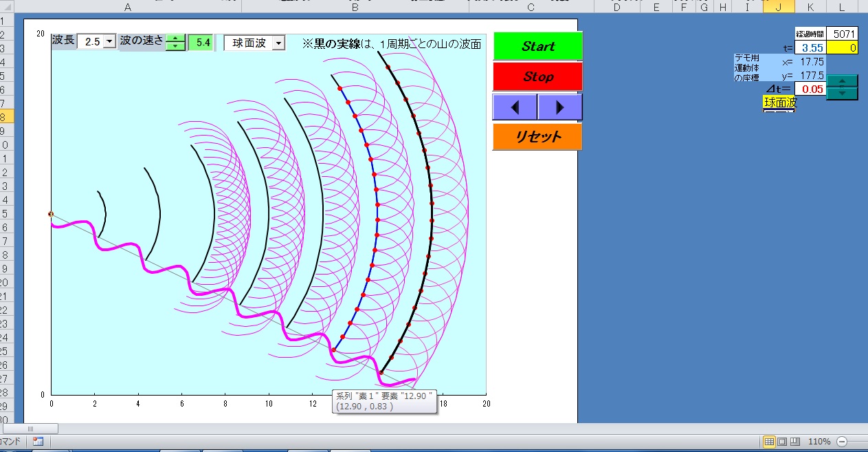868x452 pixels.
Task: Select column C header
Action: point(531,7)
